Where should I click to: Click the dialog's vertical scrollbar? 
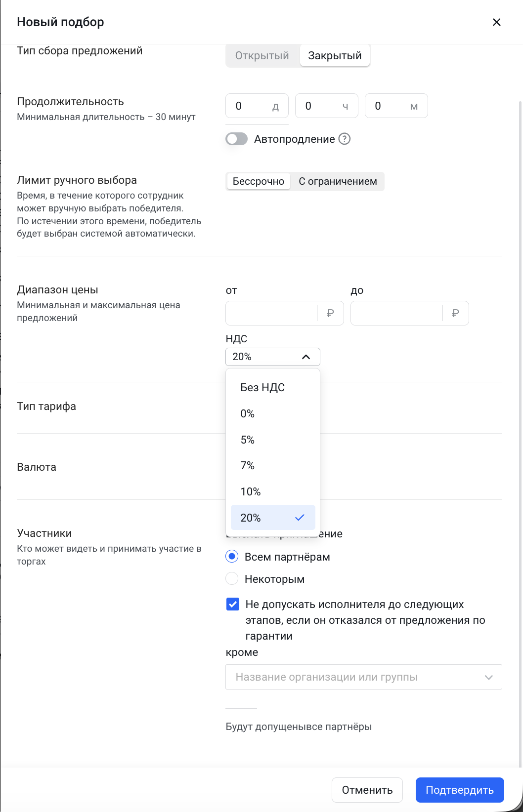521,346
